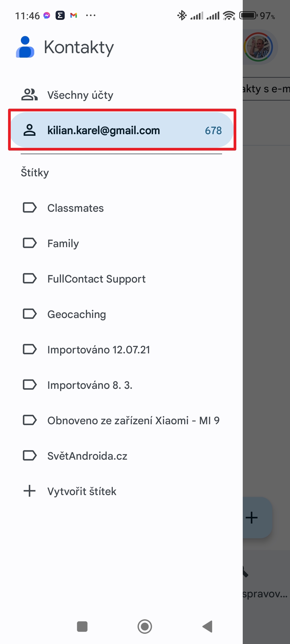Tap the Kontakty app logo icon
290x644 pixels.
(x=25, y=47)
